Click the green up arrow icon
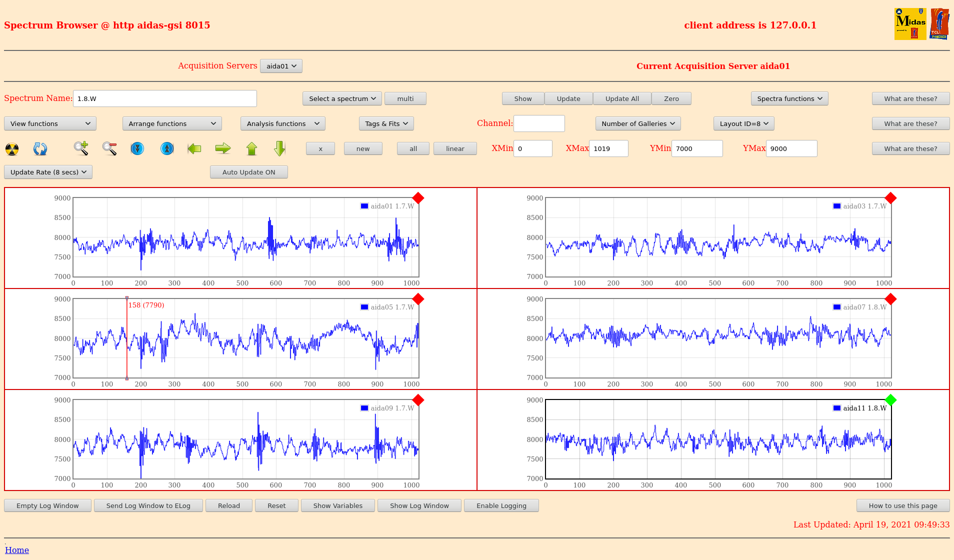 pos(251,148)
